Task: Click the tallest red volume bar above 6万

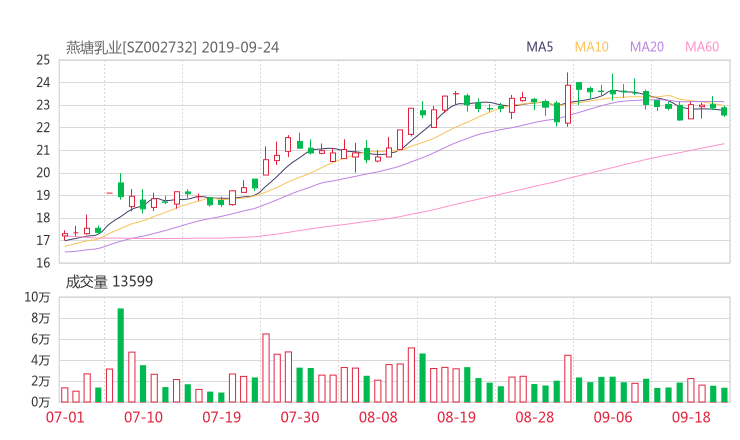Action: tap(266, 368)
